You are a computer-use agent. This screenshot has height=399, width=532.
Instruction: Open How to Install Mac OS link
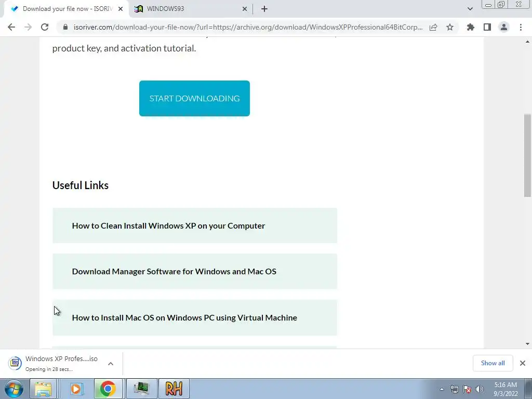[195, 317]
